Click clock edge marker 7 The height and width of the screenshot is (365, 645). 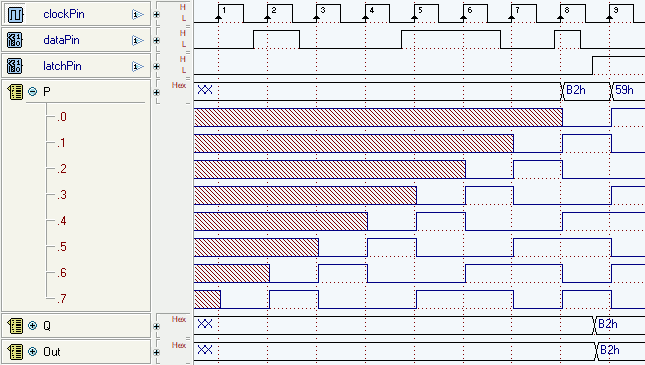pos(512,17)
